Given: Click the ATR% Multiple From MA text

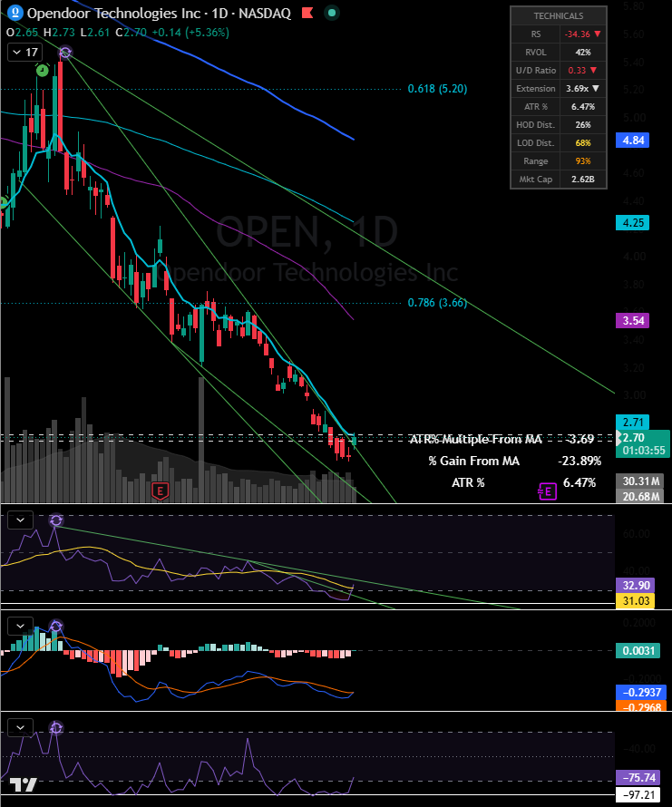Looking at the screenshot, I should click(x=475, y=439).
